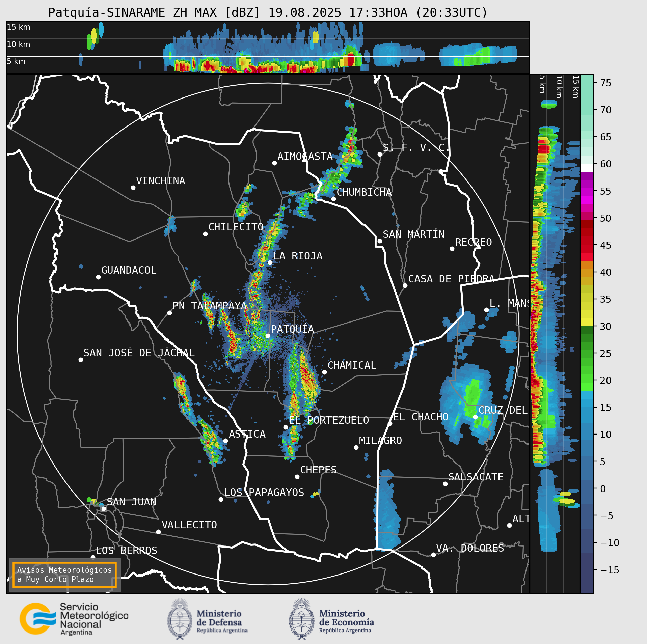Click the VA. DOLORES label

470,548
